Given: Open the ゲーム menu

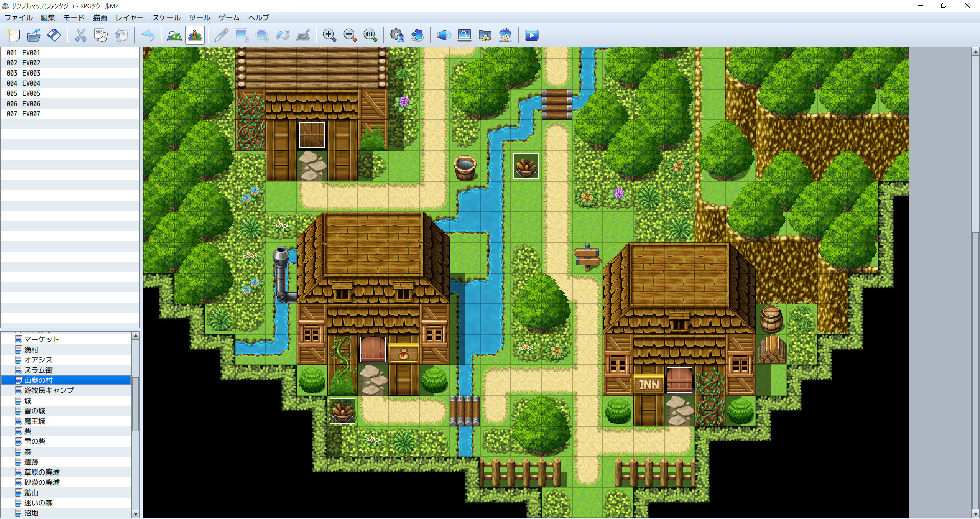Looking at the screenshot, I should 228,18.
